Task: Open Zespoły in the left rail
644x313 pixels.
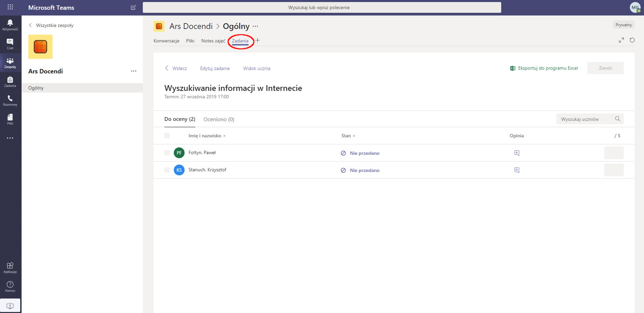Action: pos(10,63)
